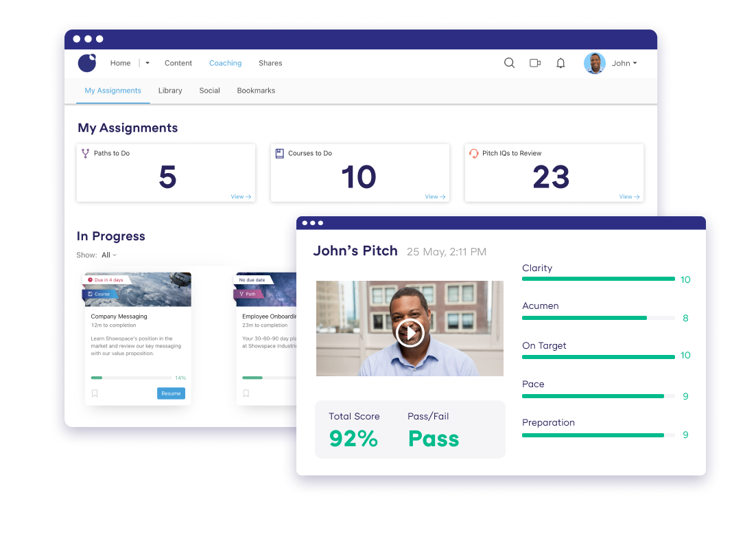Open the Show: All filter dropdown
This screenshot has height=541, width=756.
click(109, 255)
